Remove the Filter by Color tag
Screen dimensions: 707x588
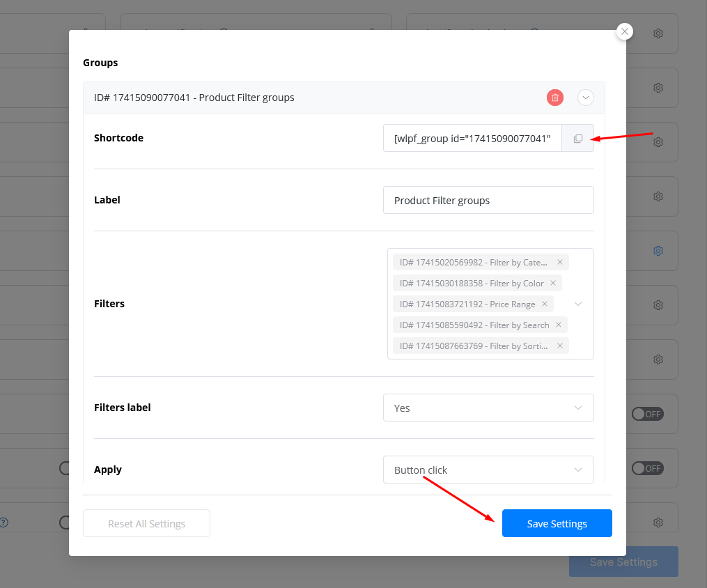[553, 284]
